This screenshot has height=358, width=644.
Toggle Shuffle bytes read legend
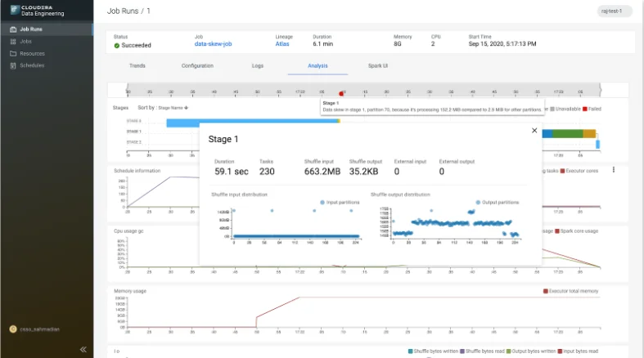(482, 351)
